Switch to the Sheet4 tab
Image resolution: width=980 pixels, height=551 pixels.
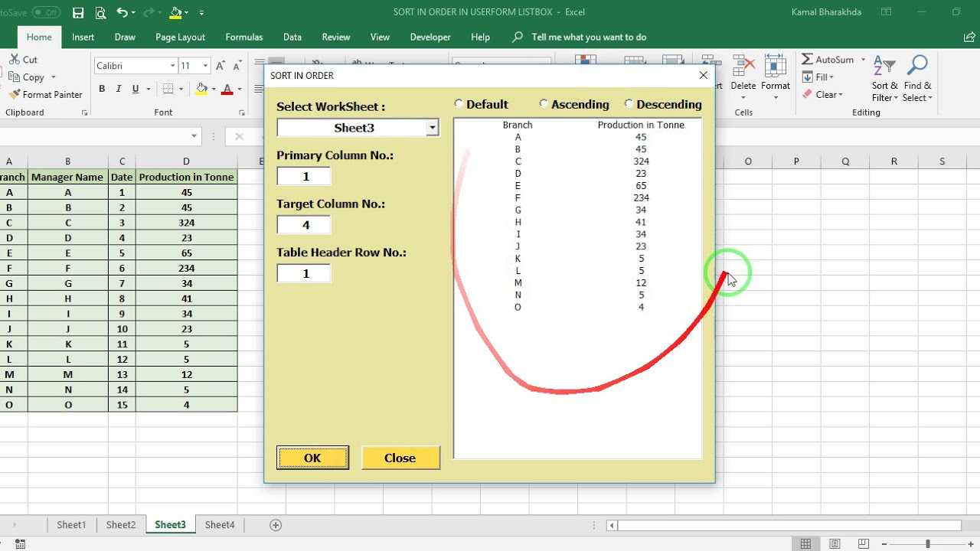click(220, 524)
